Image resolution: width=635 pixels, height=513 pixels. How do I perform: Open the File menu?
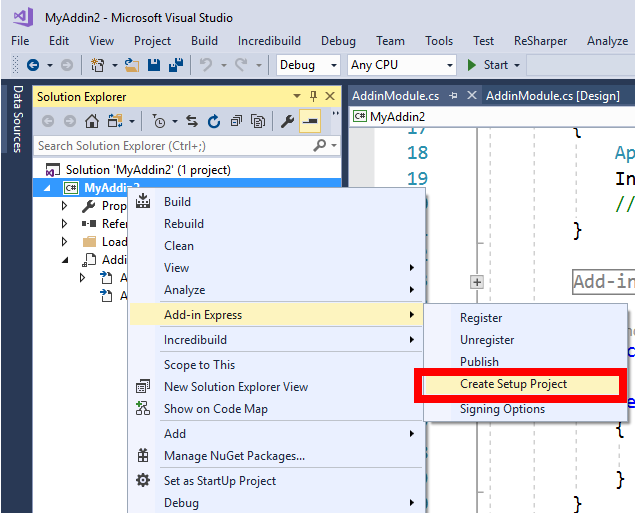(20, 41)
